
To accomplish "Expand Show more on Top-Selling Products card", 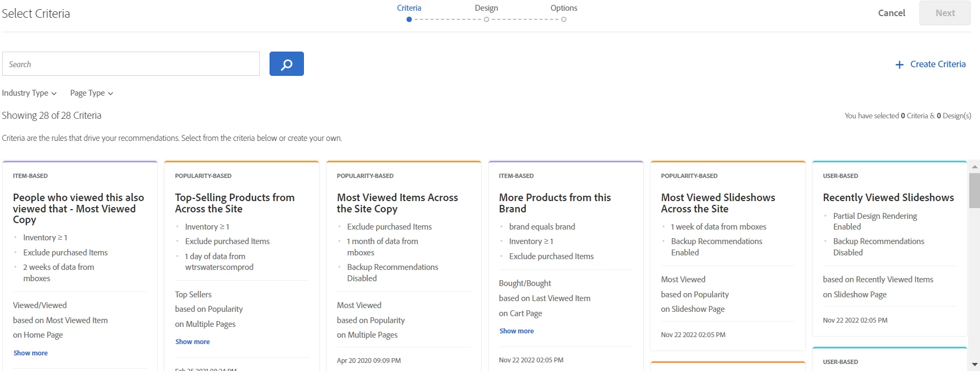I will 192,342.
